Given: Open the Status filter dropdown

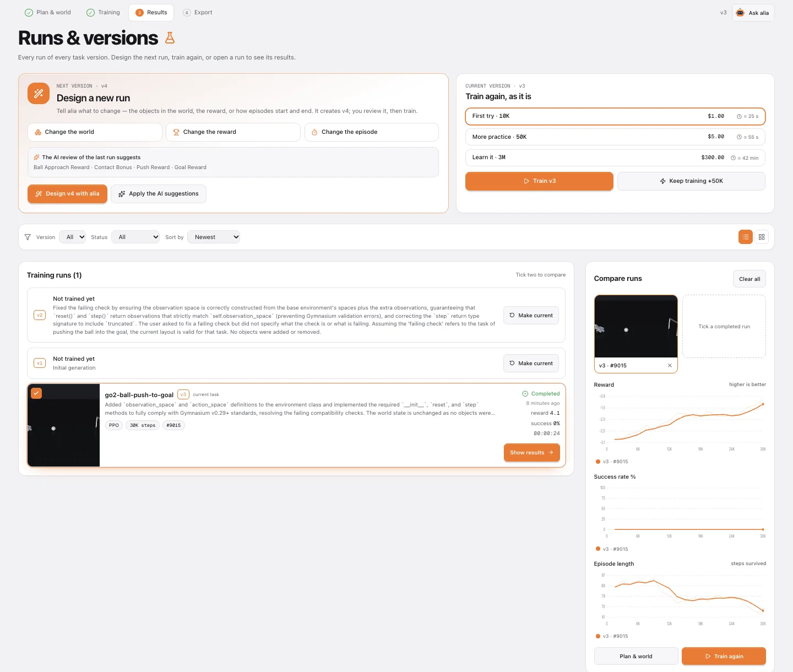Looking at the screenshot, I should click(135, 237).
